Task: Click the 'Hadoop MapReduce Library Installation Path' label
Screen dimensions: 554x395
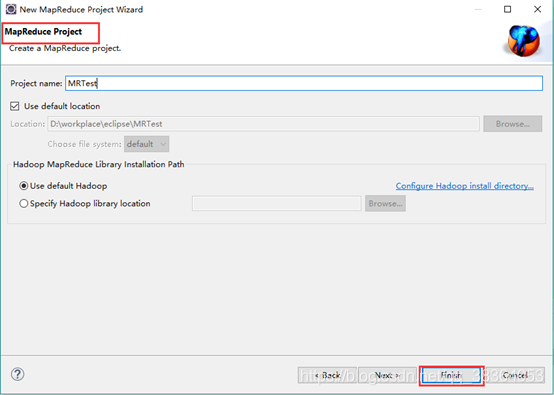Action: point(99,164)
